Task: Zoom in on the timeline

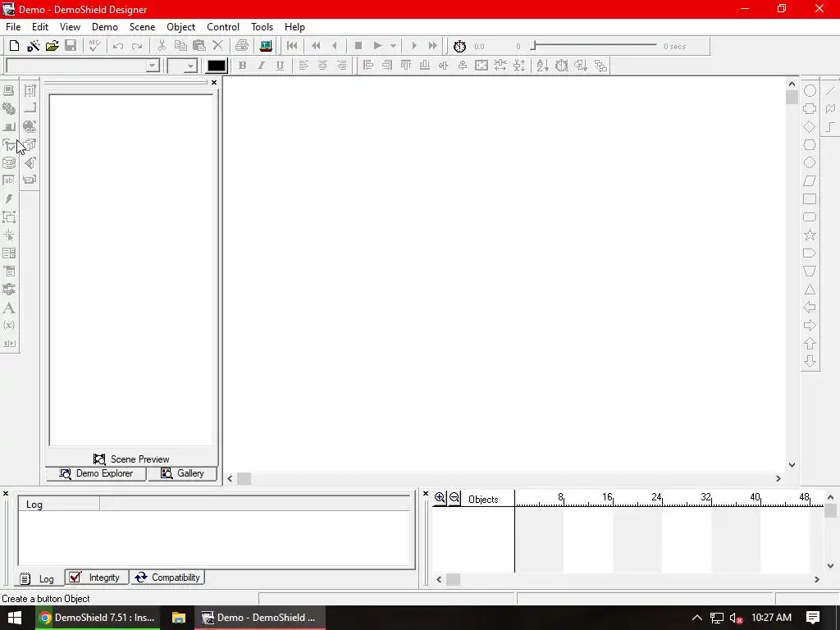Action: [x=440, y=498]
